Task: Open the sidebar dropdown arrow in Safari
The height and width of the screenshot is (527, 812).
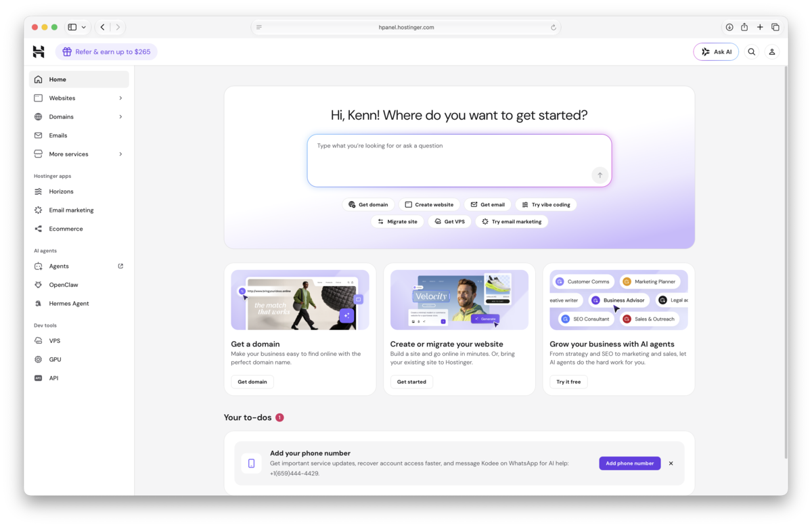Action: 84,27
